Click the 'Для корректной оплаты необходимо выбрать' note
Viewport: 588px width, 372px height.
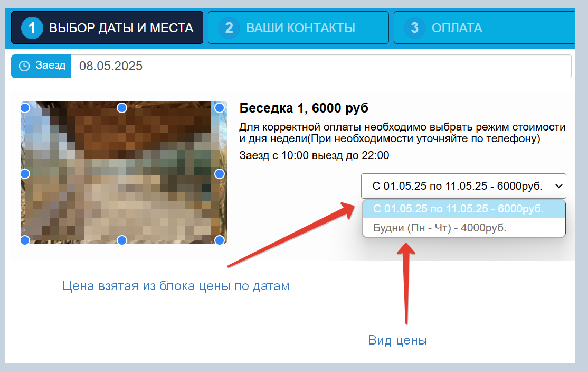[402, 133]
